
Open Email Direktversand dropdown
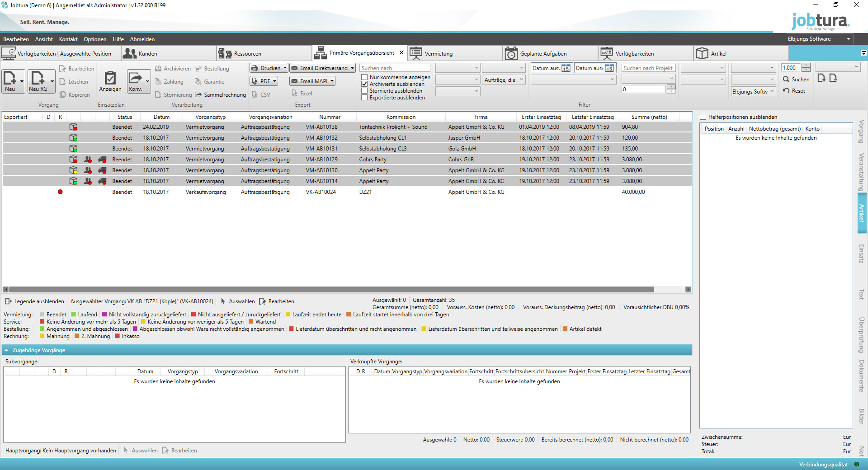pos(352,68)
